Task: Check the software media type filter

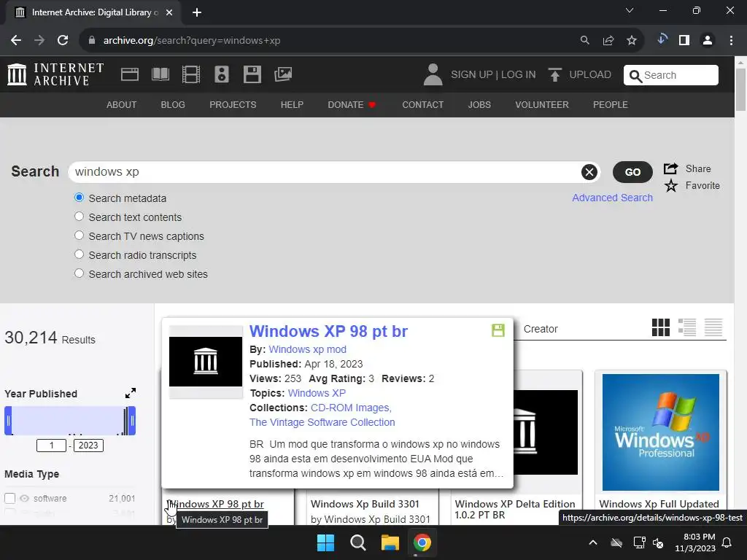Action: pos(10,498)
